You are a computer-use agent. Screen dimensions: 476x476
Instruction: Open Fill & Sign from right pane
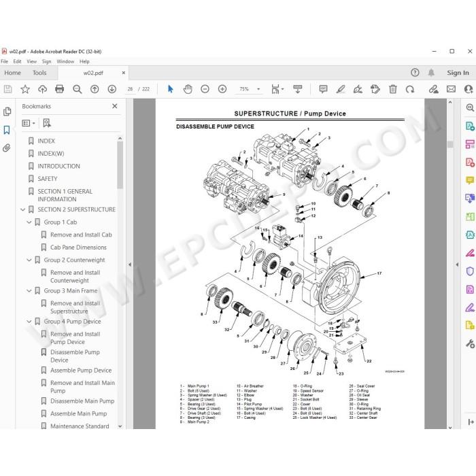click(x=470, y=307)
